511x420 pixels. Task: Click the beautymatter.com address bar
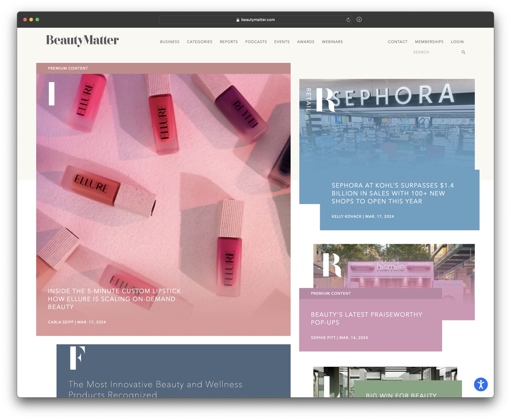pos(255,20)
